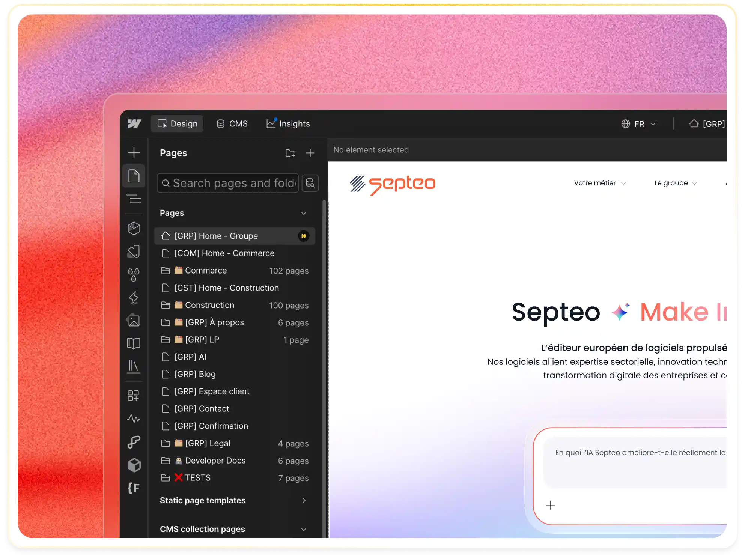Select the [GRP] AI page
Image resolution: width=745 pixels, height=560 pixels.
pos(235,357)
